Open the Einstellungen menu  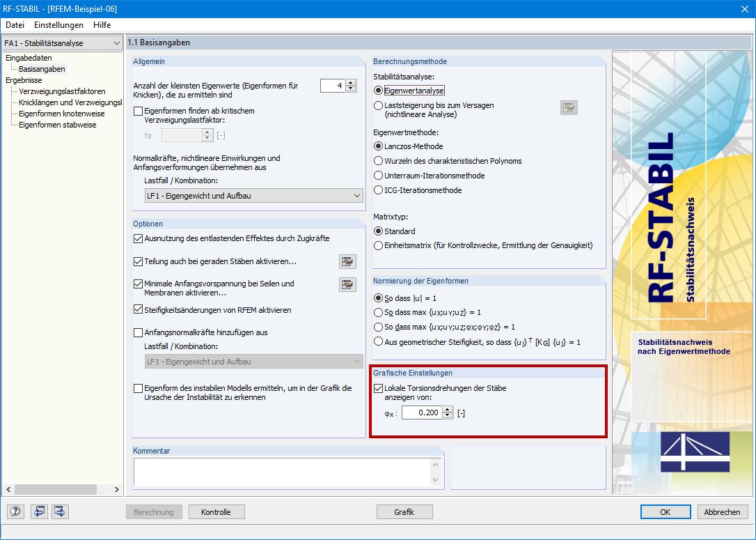click(58, 25)
